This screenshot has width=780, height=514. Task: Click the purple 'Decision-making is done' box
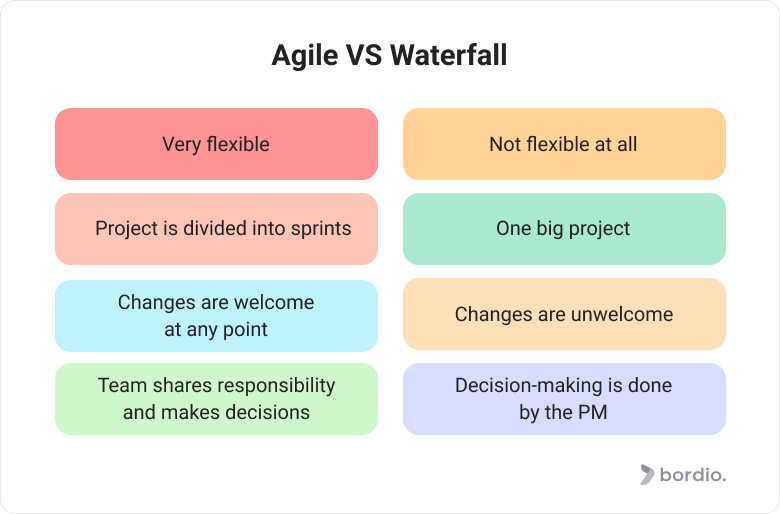[564, 399]
